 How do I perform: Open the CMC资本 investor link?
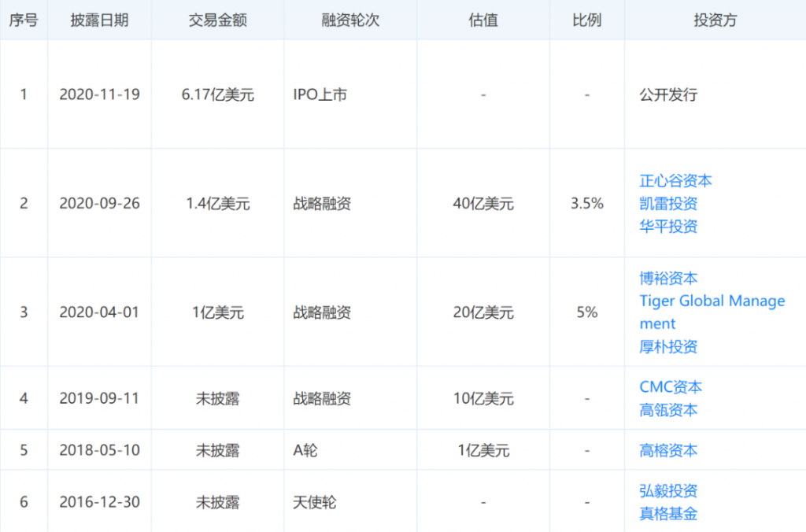[671, 386]
